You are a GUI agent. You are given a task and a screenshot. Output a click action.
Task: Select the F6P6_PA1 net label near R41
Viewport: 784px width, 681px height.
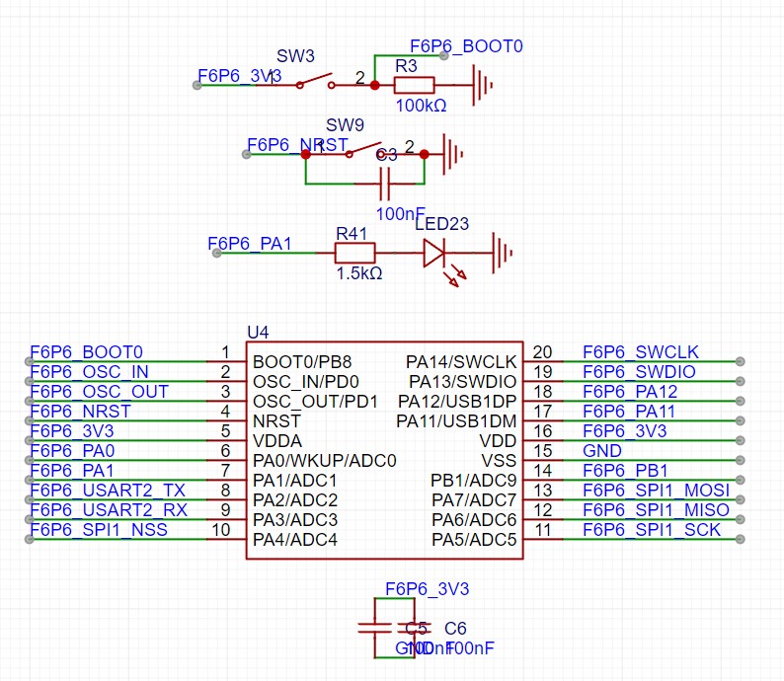(250, 243)
